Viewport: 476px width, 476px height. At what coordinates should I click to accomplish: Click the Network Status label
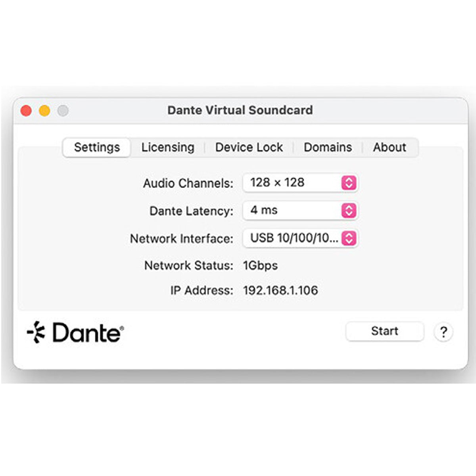188,265
